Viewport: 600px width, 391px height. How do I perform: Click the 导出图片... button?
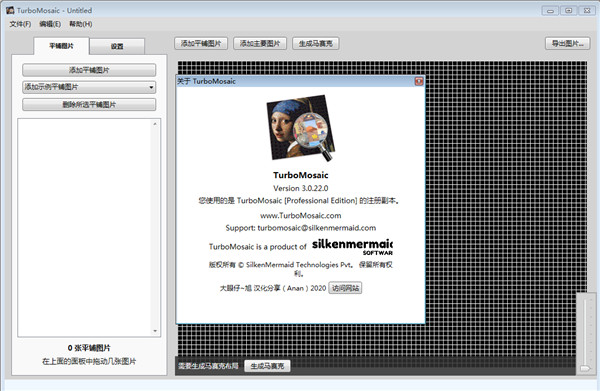[567, 44]
